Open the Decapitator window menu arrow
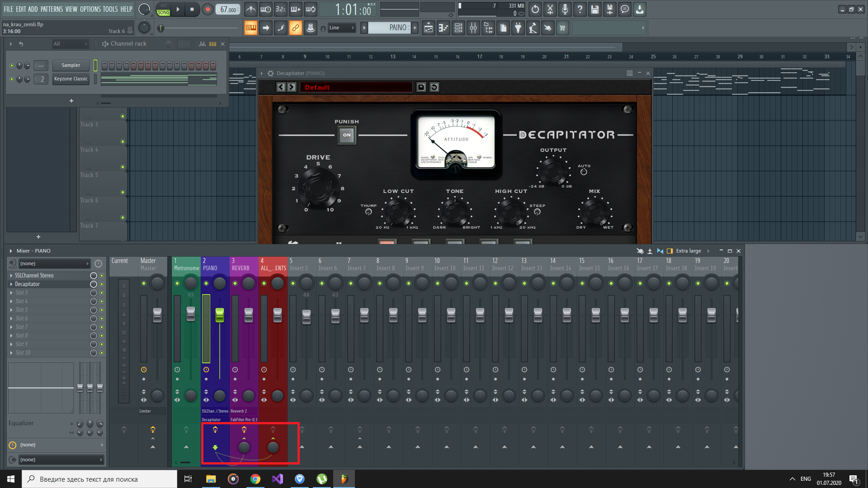Image resolution: width=868 pixels, height=488 pixels. [262, 73]
